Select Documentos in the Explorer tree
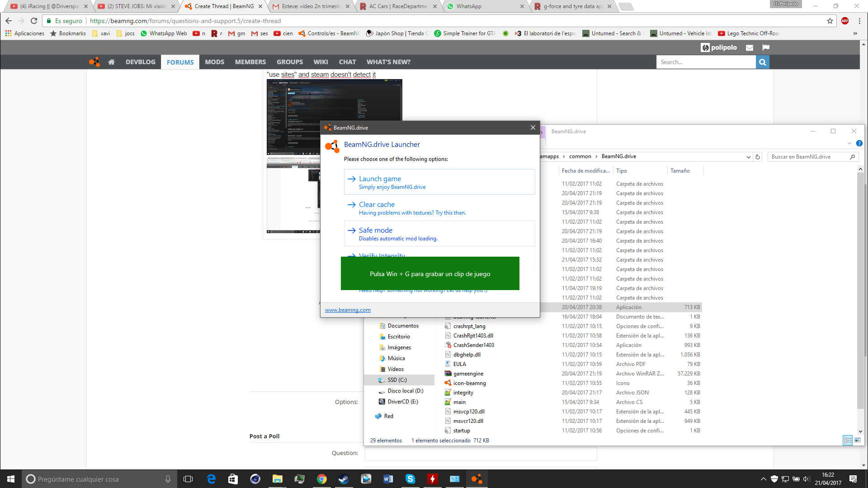The height and width of the screenshot is (488, 868). [403, 326]
